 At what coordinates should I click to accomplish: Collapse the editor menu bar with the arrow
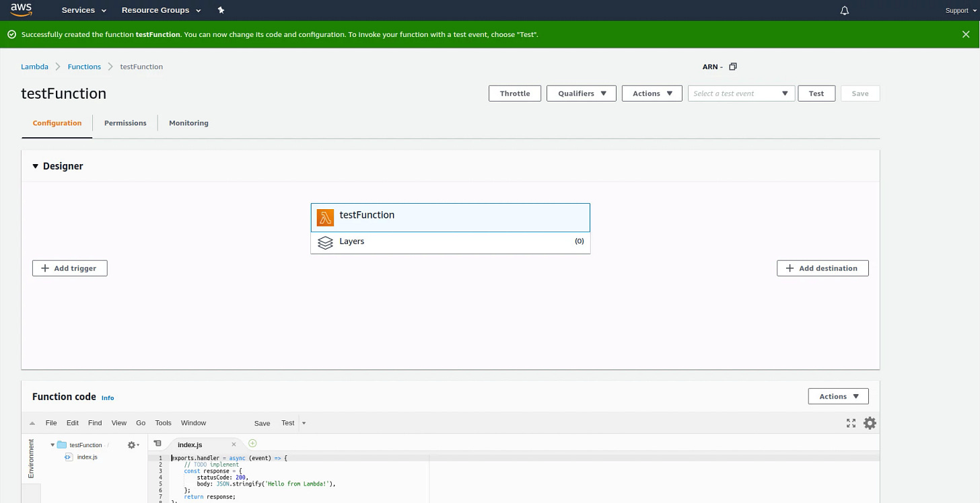[x=32, y=422]
